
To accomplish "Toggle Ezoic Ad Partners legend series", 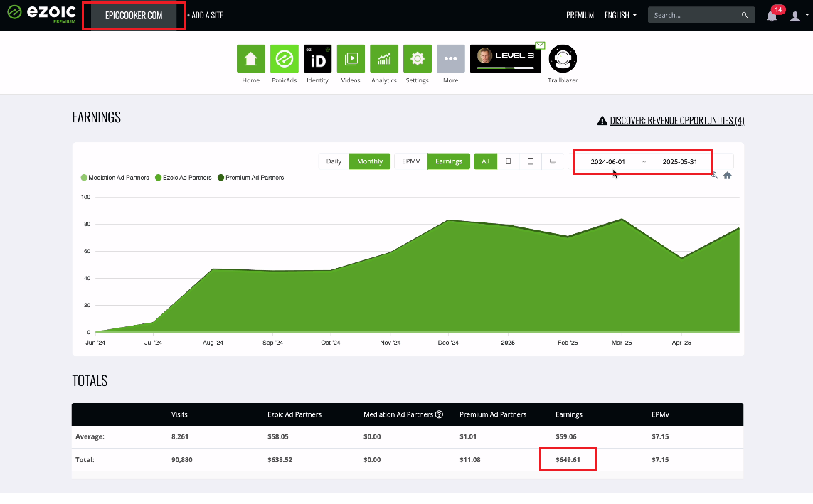I will (184, 178).
